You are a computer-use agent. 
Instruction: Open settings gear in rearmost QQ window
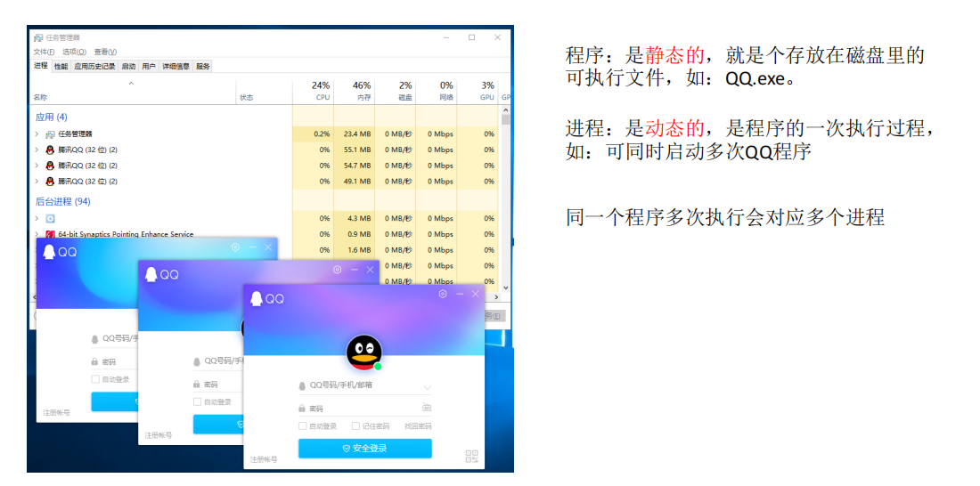coord(235,247)
